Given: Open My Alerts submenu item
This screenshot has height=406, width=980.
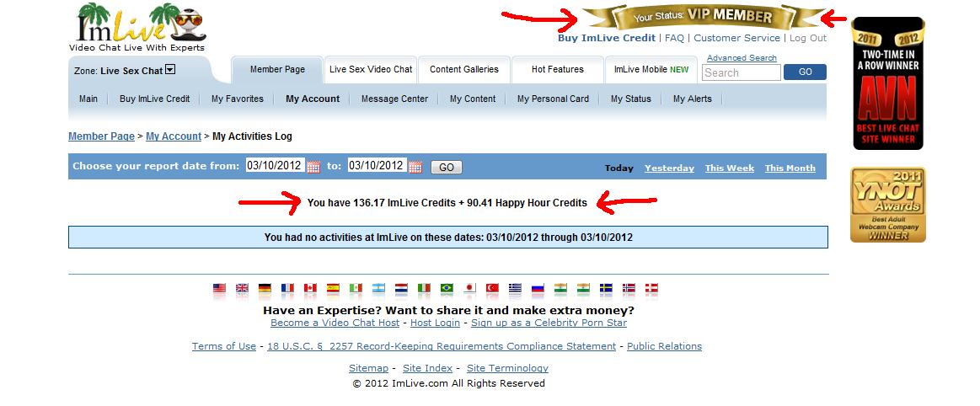Looking at the screenshot, I should 693,99.
